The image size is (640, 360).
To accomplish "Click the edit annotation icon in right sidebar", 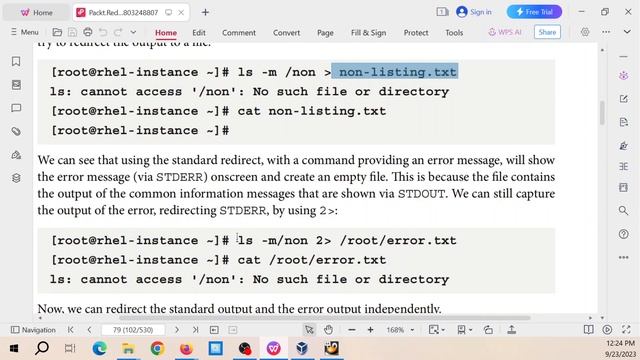I will [623, 99].
